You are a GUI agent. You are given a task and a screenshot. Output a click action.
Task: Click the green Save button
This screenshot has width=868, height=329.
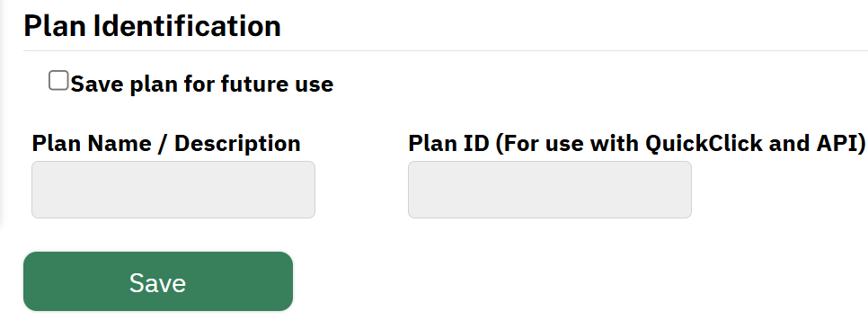click(158, 281)
